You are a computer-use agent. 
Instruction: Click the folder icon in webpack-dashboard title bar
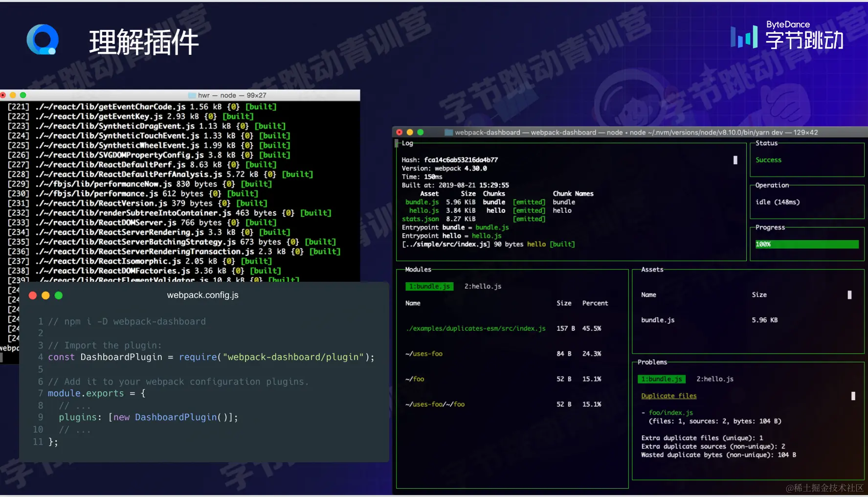click(x=448, y=133)
